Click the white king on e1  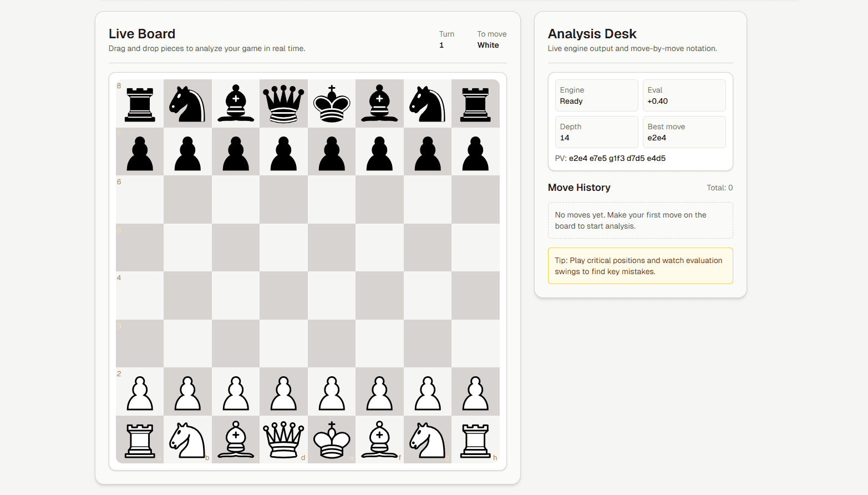332,440
